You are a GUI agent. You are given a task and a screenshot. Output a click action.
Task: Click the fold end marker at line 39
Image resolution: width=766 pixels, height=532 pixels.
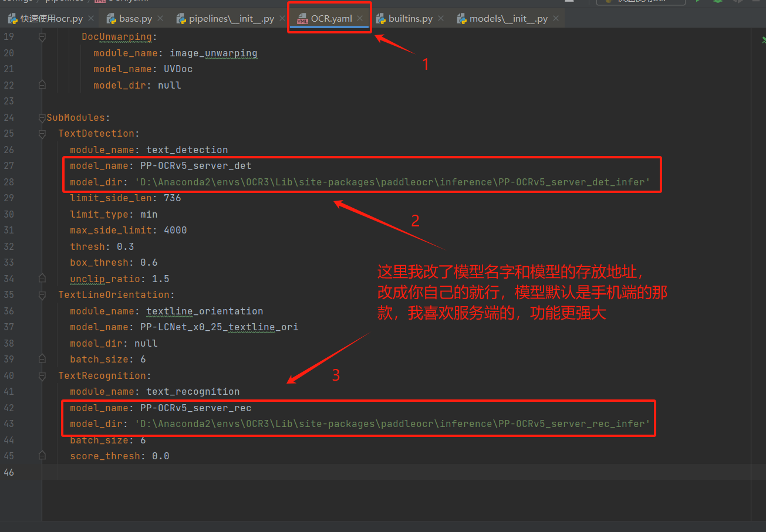[42, 359]
